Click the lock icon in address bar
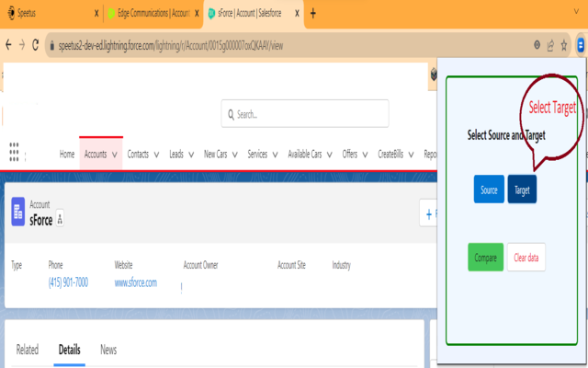This screenshot has width=588, height=368. click(52, 45)
